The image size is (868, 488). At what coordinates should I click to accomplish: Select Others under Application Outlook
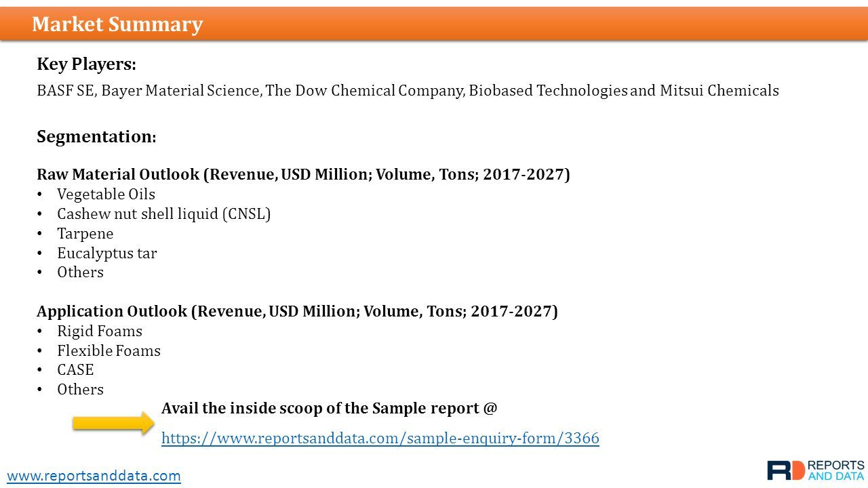pos(80,390)
